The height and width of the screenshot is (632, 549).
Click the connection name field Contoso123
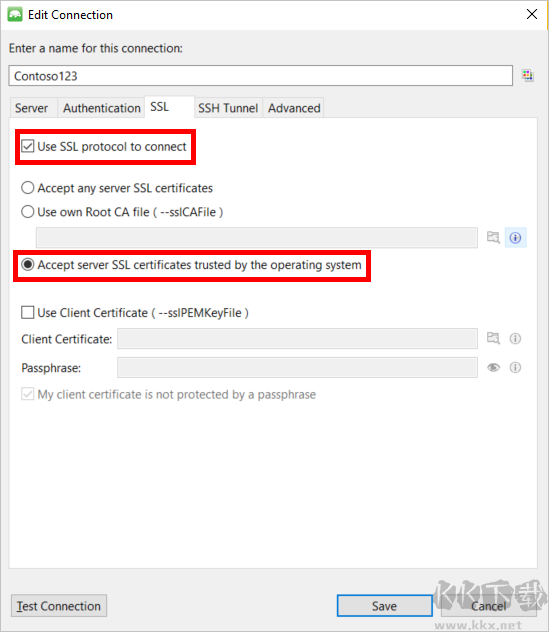click(x=260, y=76)
